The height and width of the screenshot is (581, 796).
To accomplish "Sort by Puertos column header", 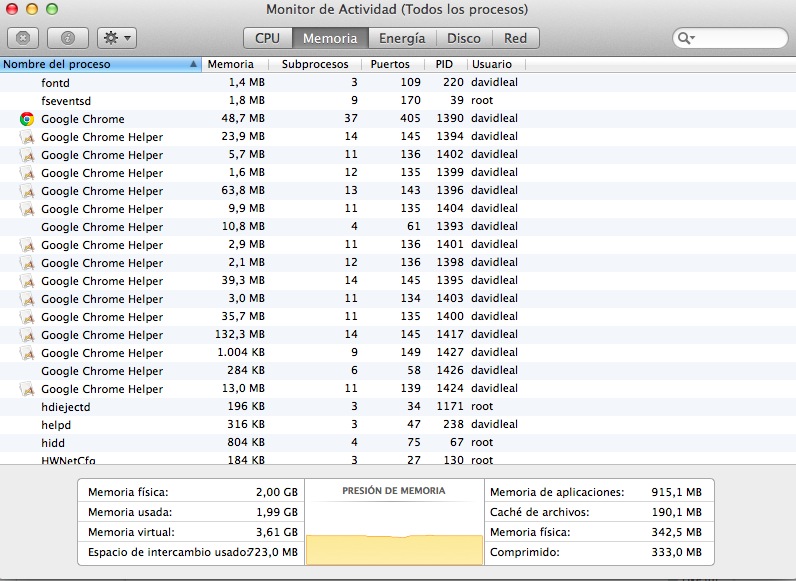I will (392, 64).
